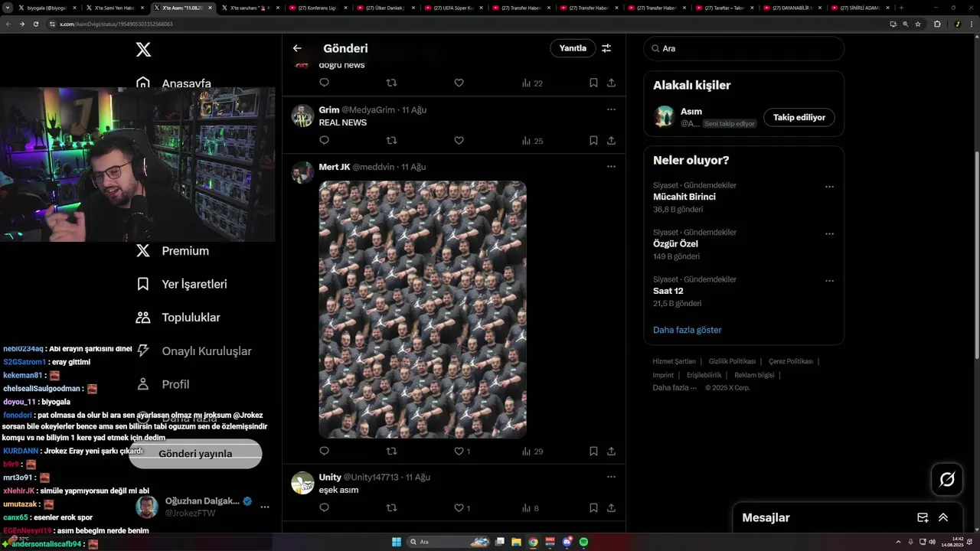The height and width of the screenshot is (551, 980).
Task: Open options for Saat 12 trend
Action: click(x=829, y=281)
